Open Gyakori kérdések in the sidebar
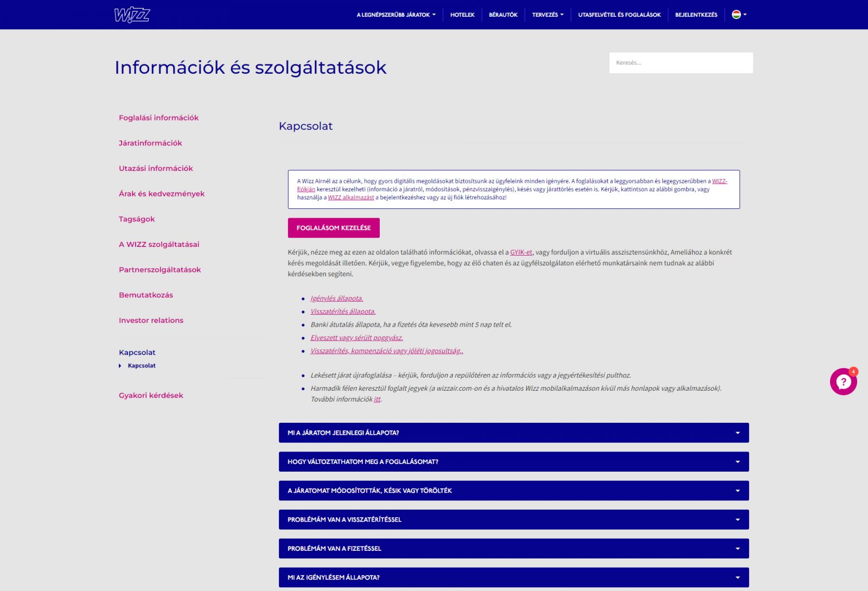The height and width of the screenshot is (591, 868). click(151, 395)
